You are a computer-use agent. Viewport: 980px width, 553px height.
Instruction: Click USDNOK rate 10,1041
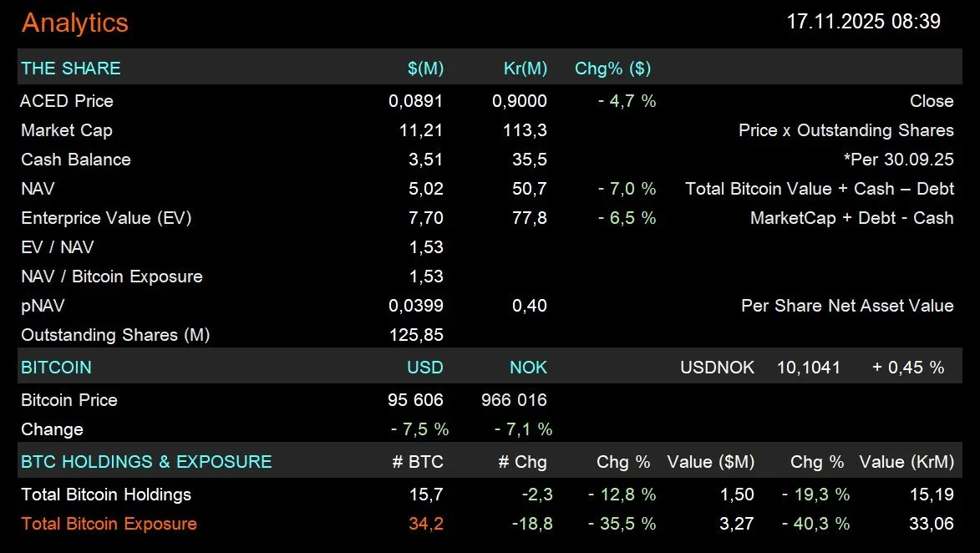tap(809, 368)
